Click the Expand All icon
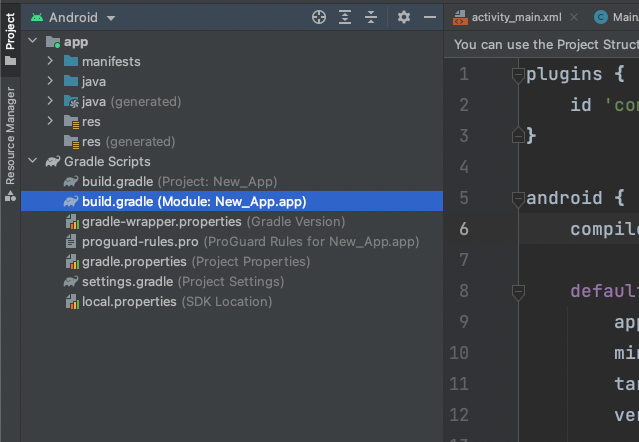This screenshot has width=639, height=442. click(x=345, y=17)
